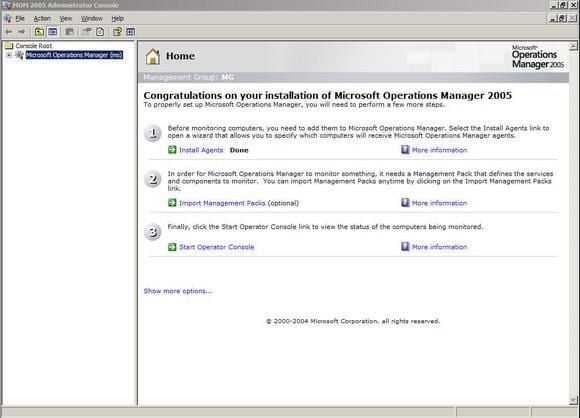Image resolution: width=580 pixels, height=418 pixels.
Task: Click the book icon in the Install Agents row
Action: click(405, 149)
